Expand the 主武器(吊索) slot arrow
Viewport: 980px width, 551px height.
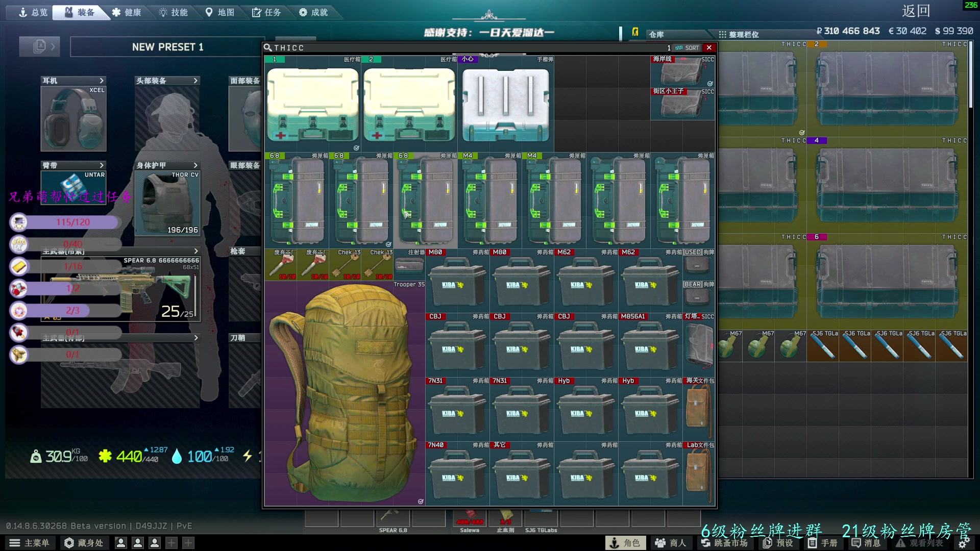(195, 251)
